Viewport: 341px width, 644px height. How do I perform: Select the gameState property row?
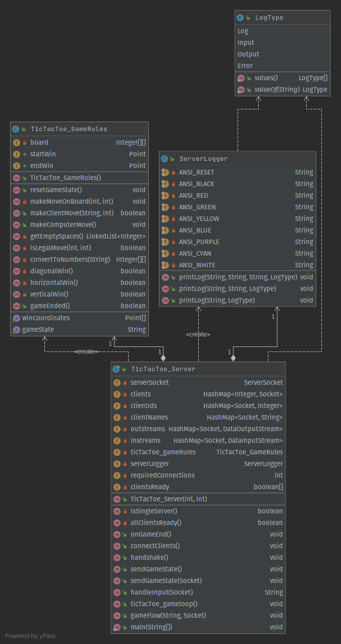(x=79, y=330)
